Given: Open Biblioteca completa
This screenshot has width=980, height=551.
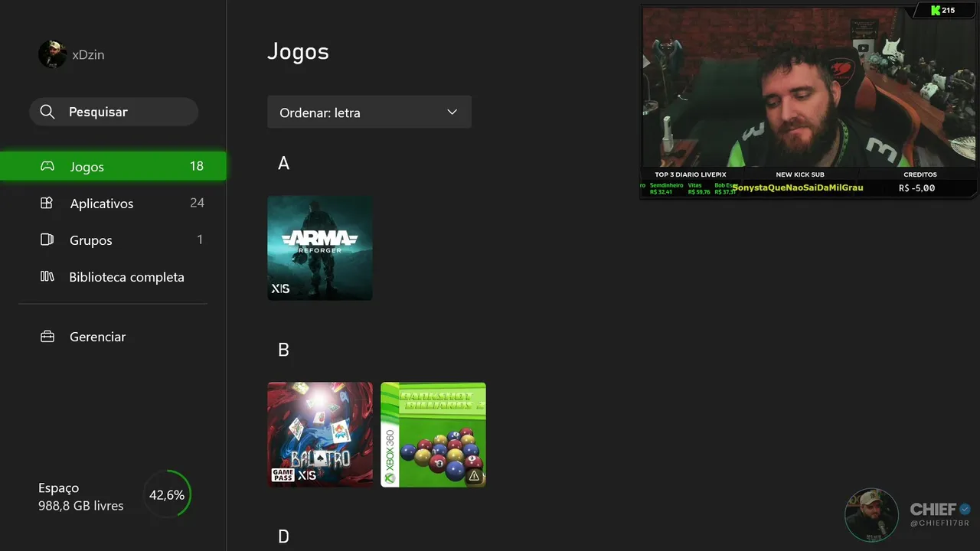Looking at the screenshot, I should [113, 276].
